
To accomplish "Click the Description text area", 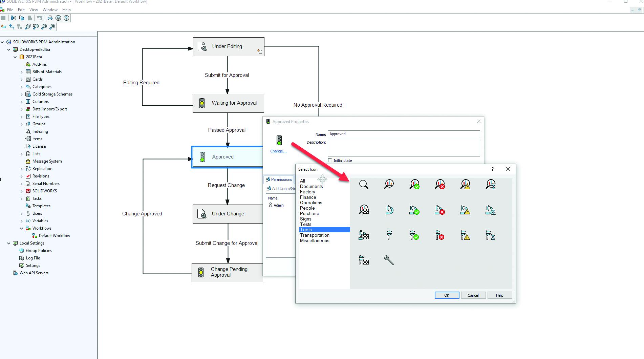I will [404, 147].
